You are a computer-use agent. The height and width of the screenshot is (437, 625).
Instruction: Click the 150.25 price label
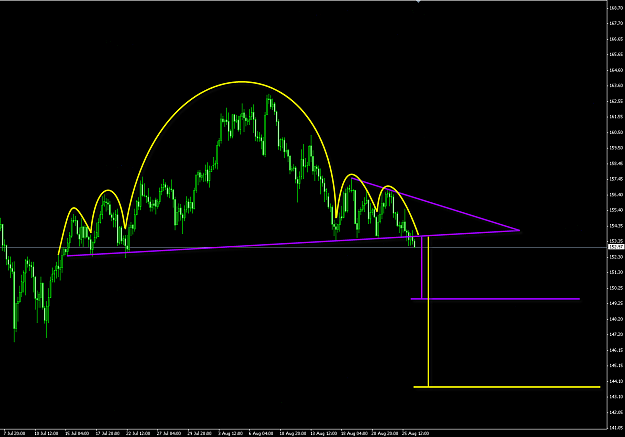616,288
